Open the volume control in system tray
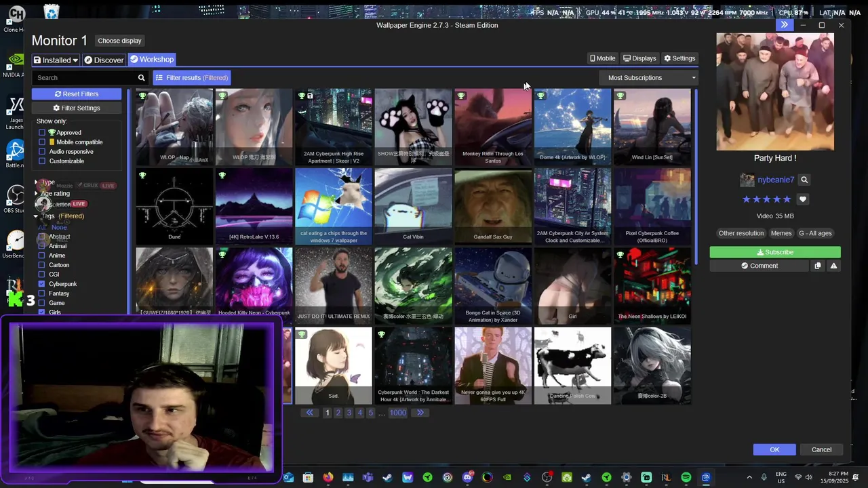Screen dimensions: 868x488 [809, 478]
